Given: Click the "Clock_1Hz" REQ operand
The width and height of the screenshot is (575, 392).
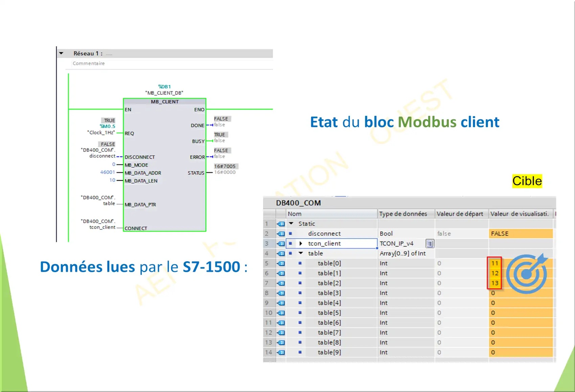Looking at the screenshot, I should tap(101, 132).
